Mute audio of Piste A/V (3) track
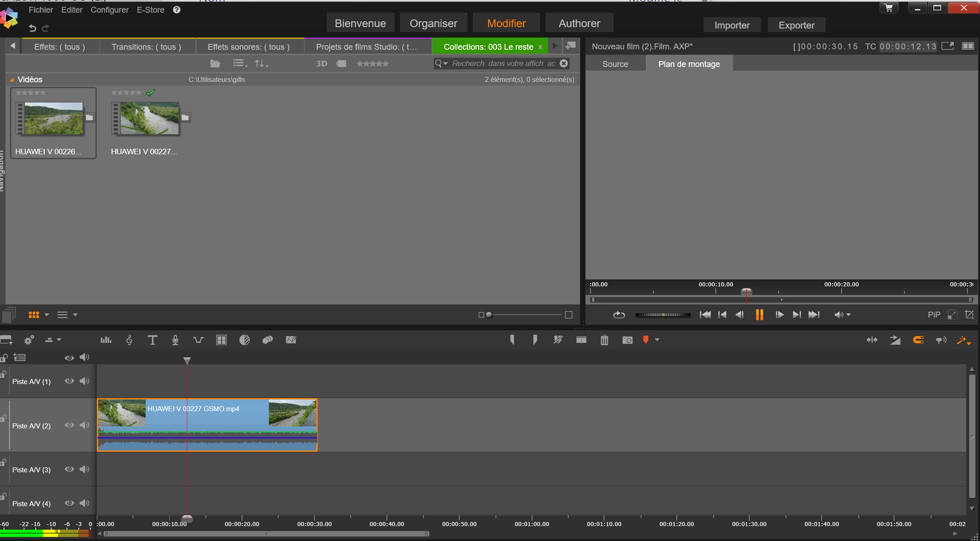 click(x=84, y=469)
